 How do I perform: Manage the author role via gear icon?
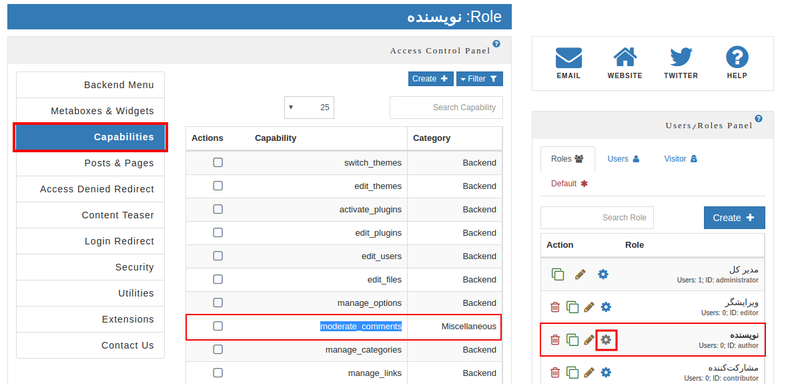tap(606, 340)
